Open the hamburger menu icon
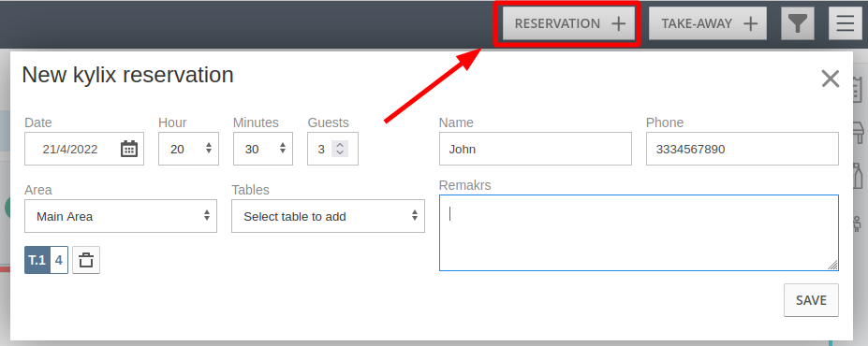868x346 pixels. 846,23
